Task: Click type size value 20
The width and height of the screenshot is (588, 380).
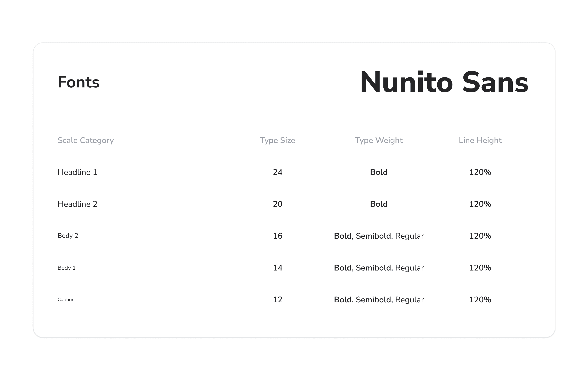Action: 278,204
